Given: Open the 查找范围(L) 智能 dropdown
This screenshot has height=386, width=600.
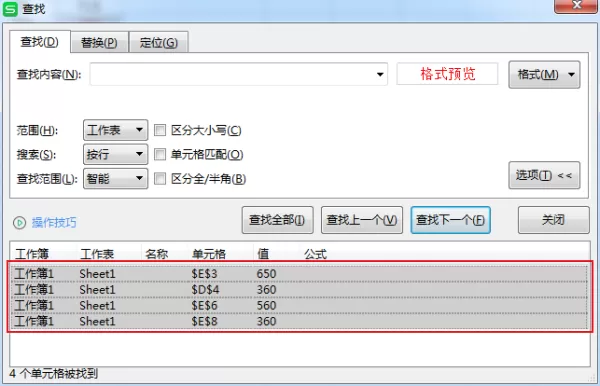Looking at the screenshot, I should [116, 179].
